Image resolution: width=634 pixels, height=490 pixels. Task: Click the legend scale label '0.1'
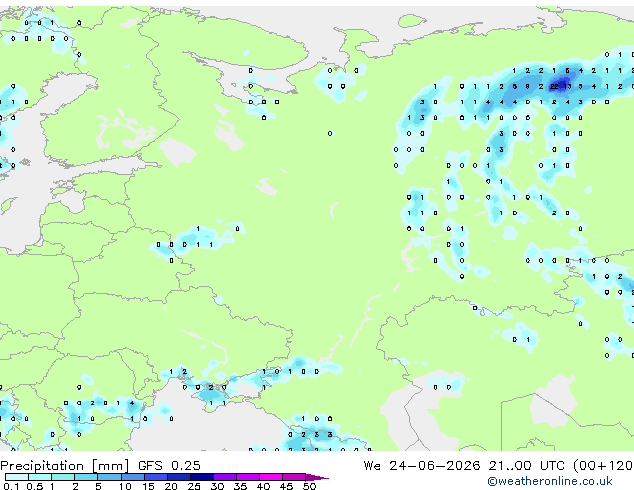click(11, 486)
